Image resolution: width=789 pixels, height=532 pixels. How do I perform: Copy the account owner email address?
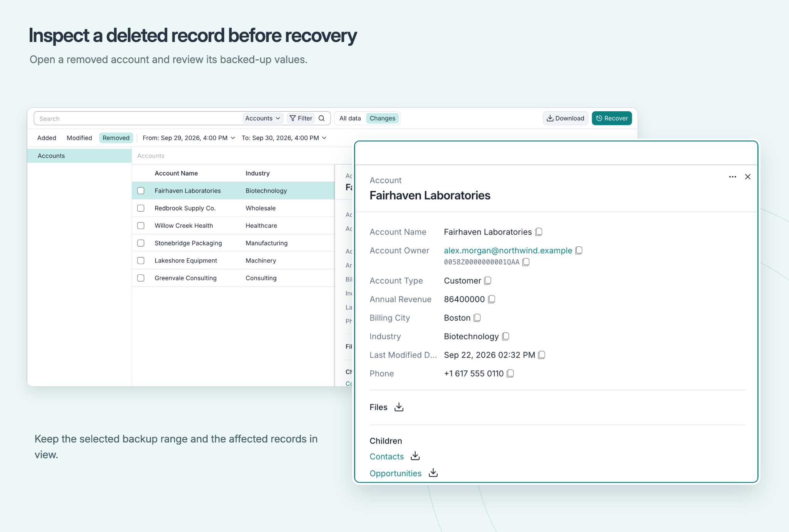coord(579,251)
